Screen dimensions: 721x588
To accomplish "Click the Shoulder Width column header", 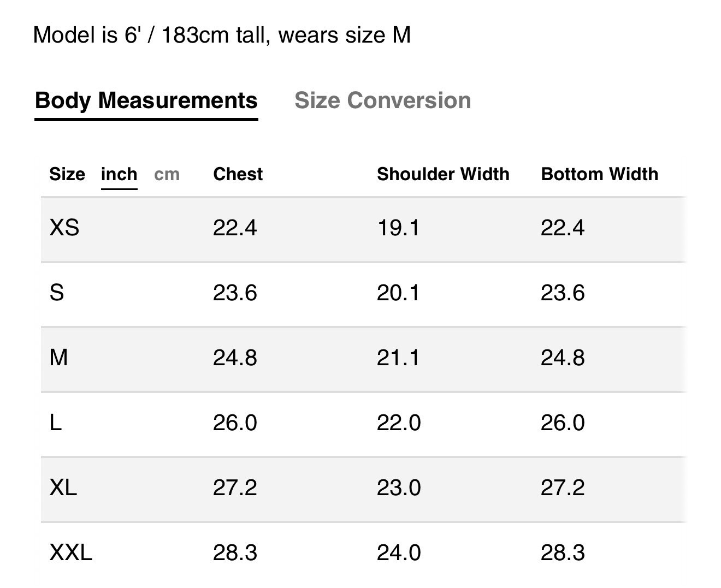I will click(443, 174).
